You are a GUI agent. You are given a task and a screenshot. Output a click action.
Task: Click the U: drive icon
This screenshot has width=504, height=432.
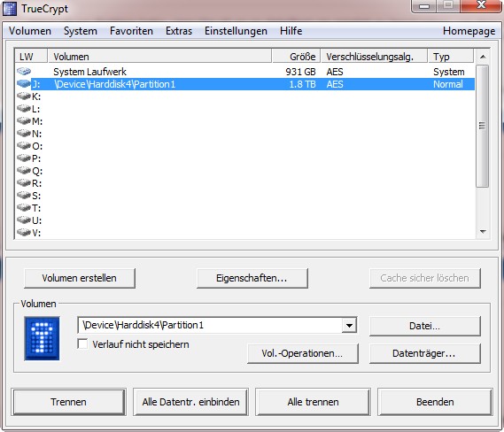[x=24, y=220]
